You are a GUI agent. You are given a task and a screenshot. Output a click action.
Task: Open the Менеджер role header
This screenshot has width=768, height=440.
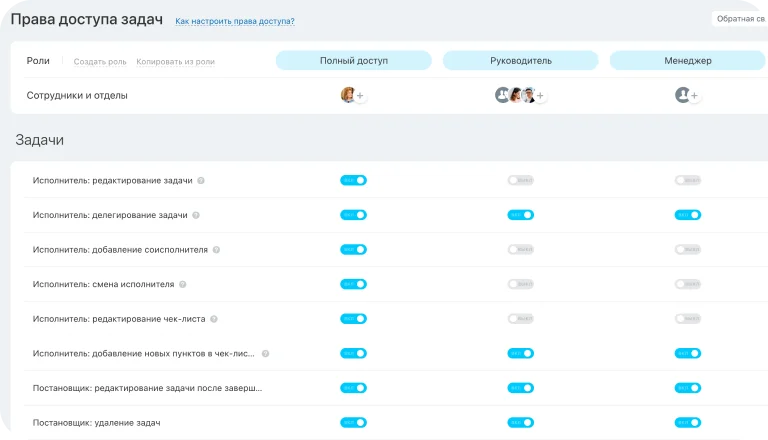(x=688, y=61)
